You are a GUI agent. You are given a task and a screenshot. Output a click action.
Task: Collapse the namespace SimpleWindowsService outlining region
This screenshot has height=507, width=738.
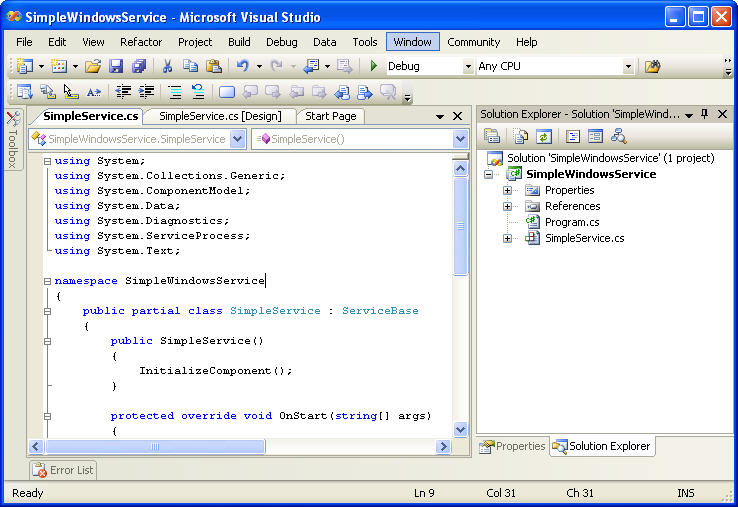[x=47, y=281]
